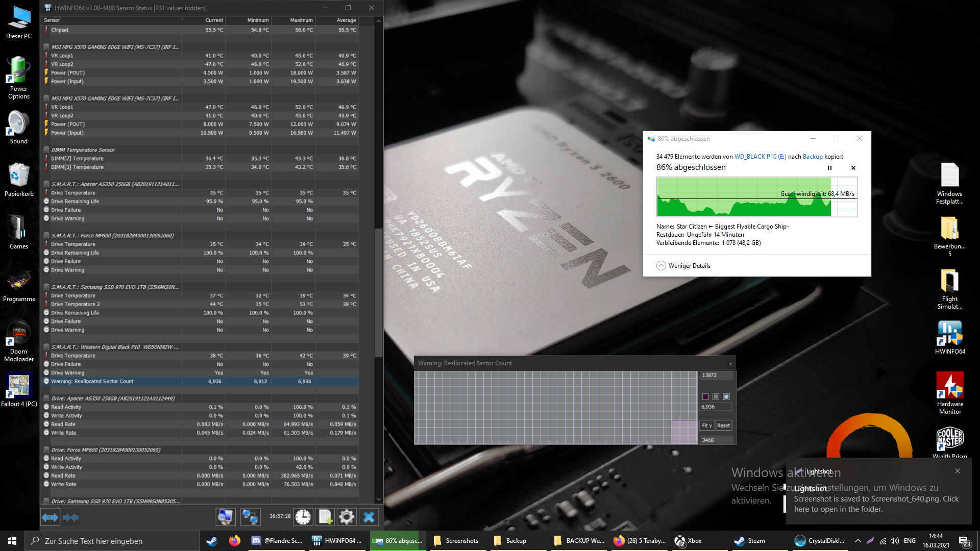The height and width of the screenshot is (551, 980).
Task: Collapse details via Weniger Details chevron
Action: tap(661, 266)
